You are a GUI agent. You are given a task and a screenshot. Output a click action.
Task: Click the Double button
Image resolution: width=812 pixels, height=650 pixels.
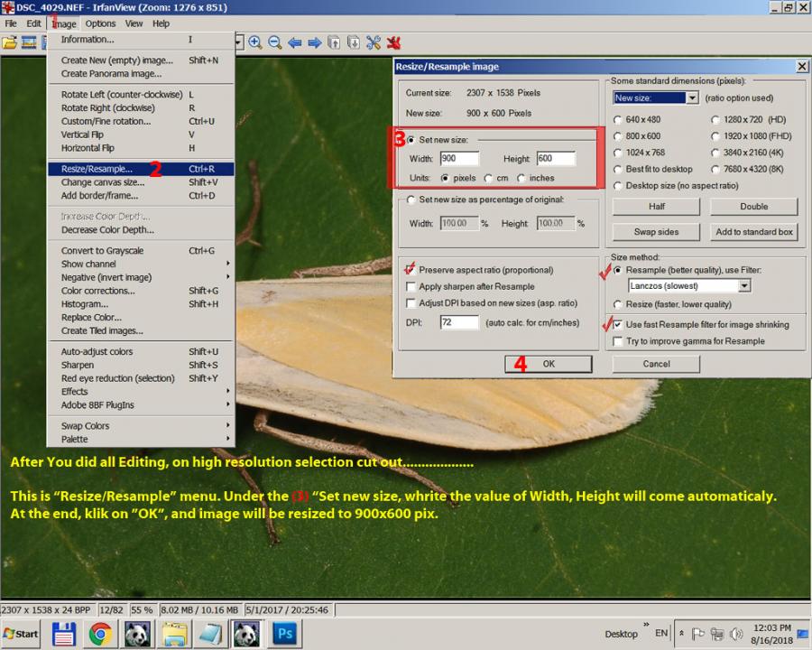coord(753,207)
